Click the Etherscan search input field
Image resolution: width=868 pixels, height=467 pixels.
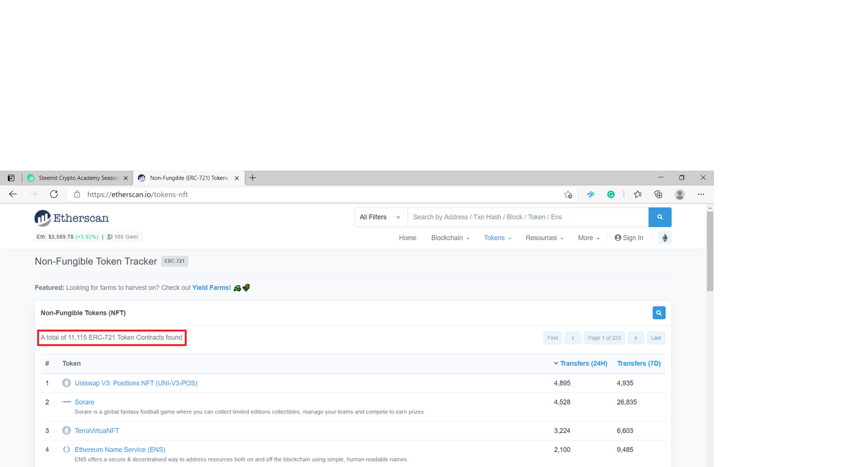(x=528, y=217)
